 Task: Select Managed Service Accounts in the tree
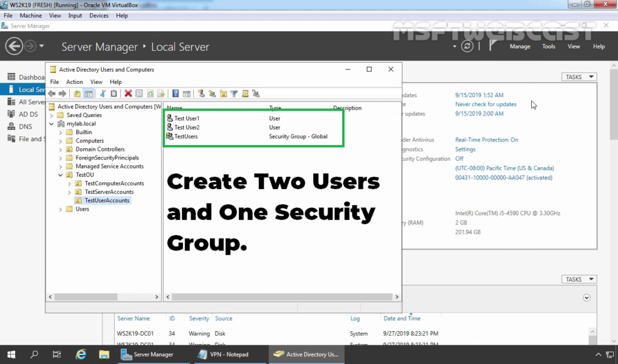coord(110,167)
